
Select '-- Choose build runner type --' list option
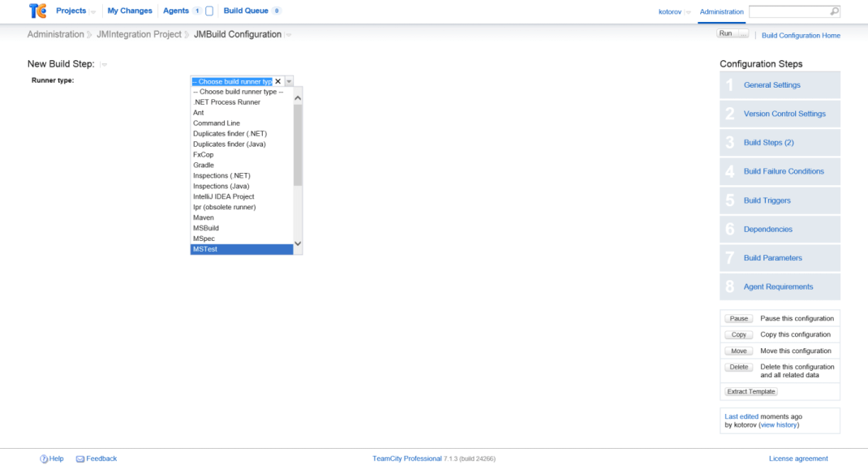coord(242,92)
